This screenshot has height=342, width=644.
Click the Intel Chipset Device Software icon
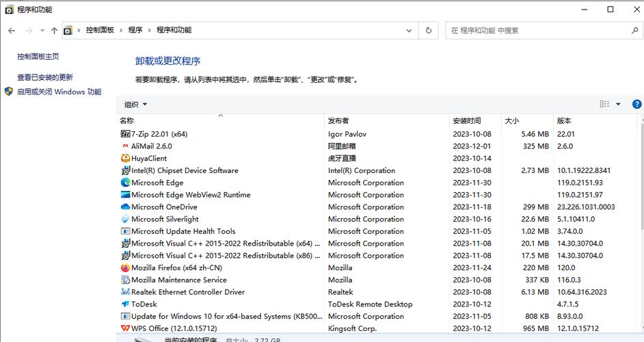(x=125, y=170)
